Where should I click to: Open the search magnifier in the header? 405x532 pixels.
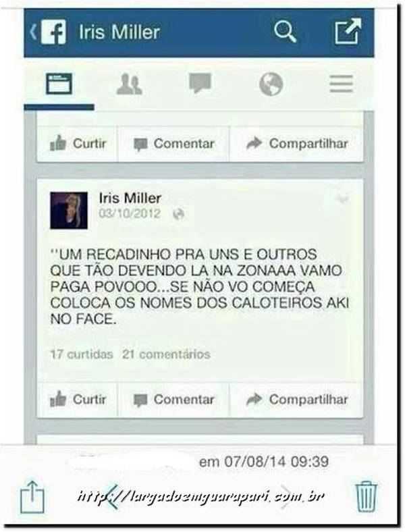(x=285, y=32)
